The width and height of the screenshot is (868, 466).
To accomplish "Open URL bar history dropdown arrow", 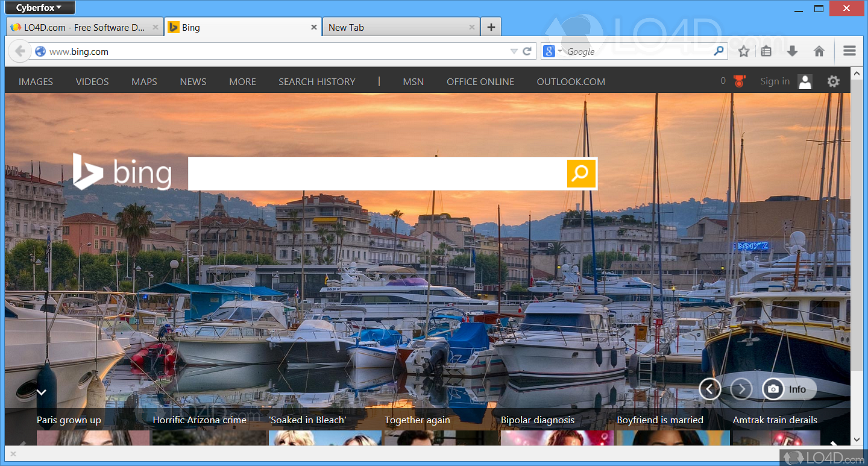I will (x=514, y=51).
